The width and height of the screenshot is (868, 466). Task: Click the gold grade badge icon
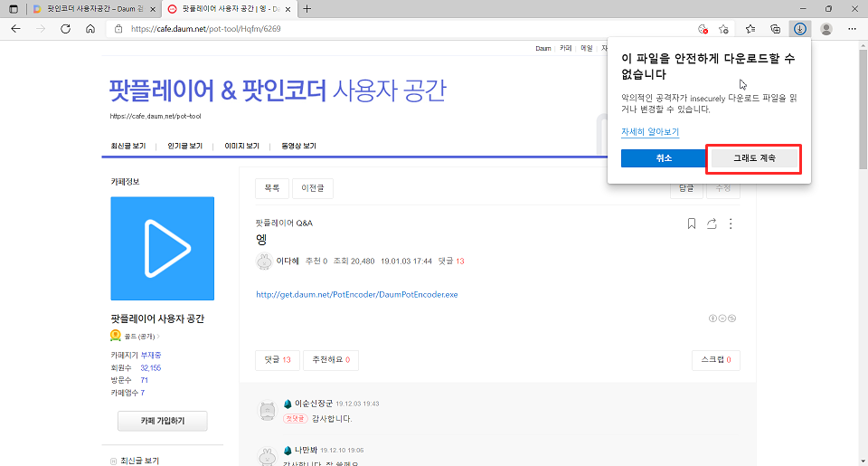point(115,335)
